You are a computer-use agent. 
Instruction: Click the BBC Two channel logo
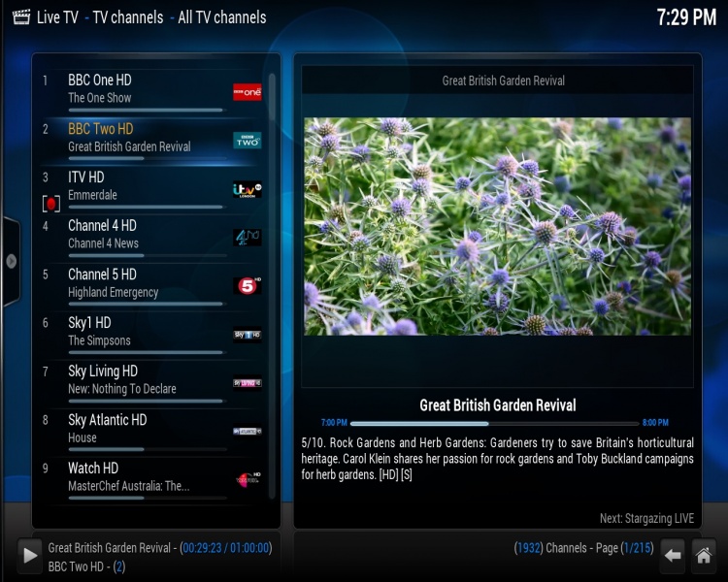(x=247, y=141)
